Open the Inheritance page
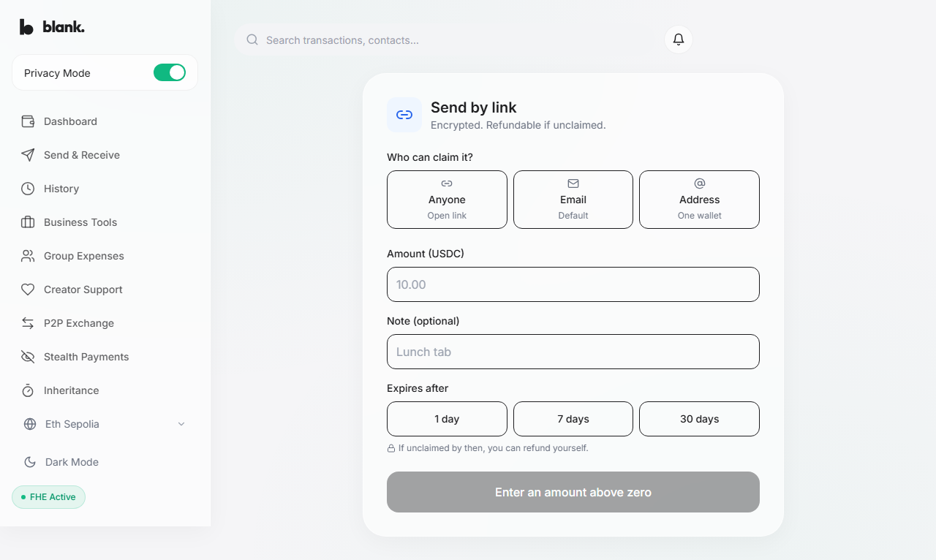The width and height of the screenshot is (936, 560). [105, 390]
